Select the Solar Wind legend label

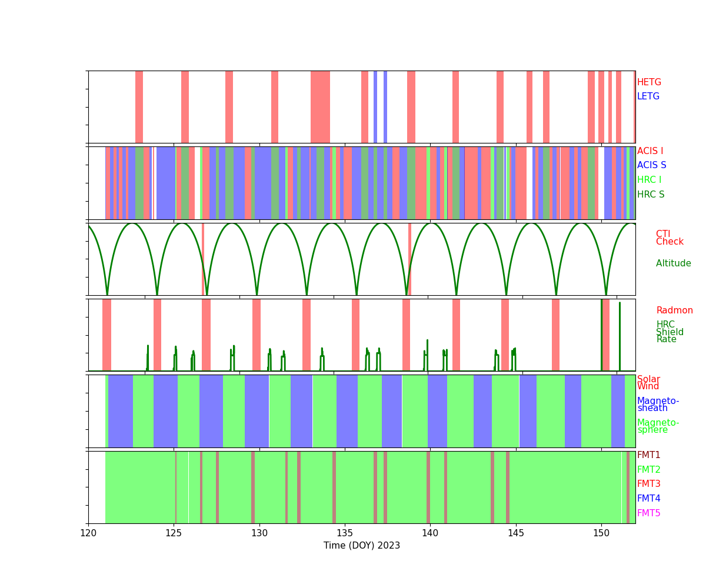coord(648,383)
